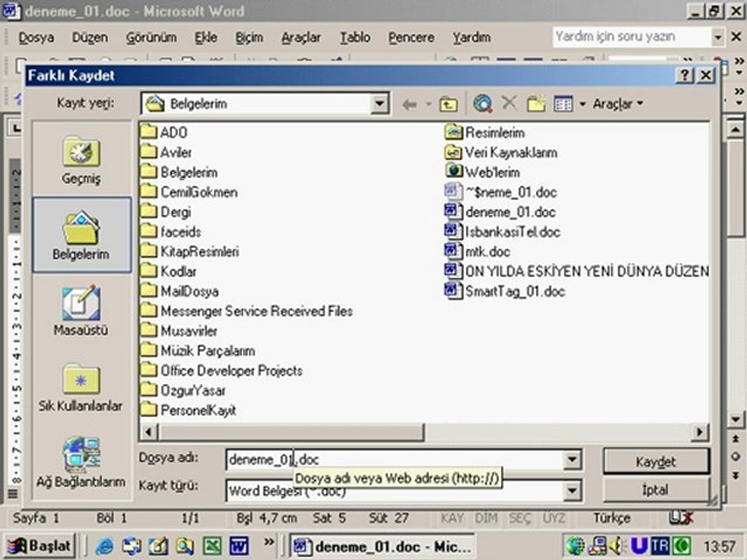The image size is (747, 560).
Task: Open the Dosya menu
Action: pos(37,37)
